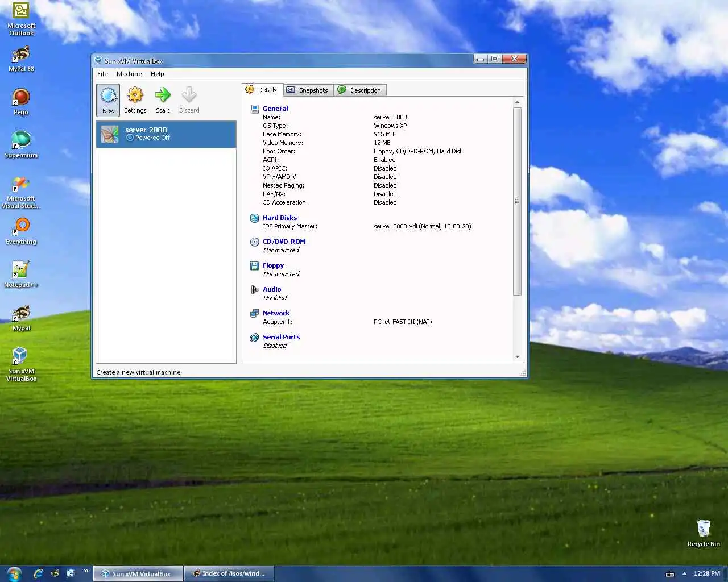Open the CD/DVD-ROM settings link
This screenshot has height=582, width=728.
[x=284, y=242]
